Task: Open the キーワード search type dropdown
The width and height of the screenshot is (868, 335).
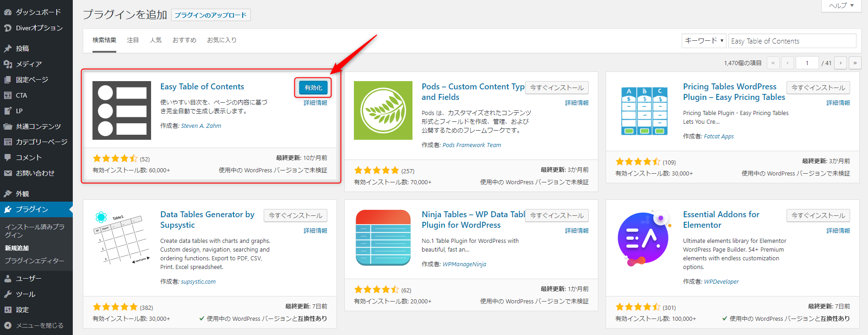Action: click(x=704, y=41)
